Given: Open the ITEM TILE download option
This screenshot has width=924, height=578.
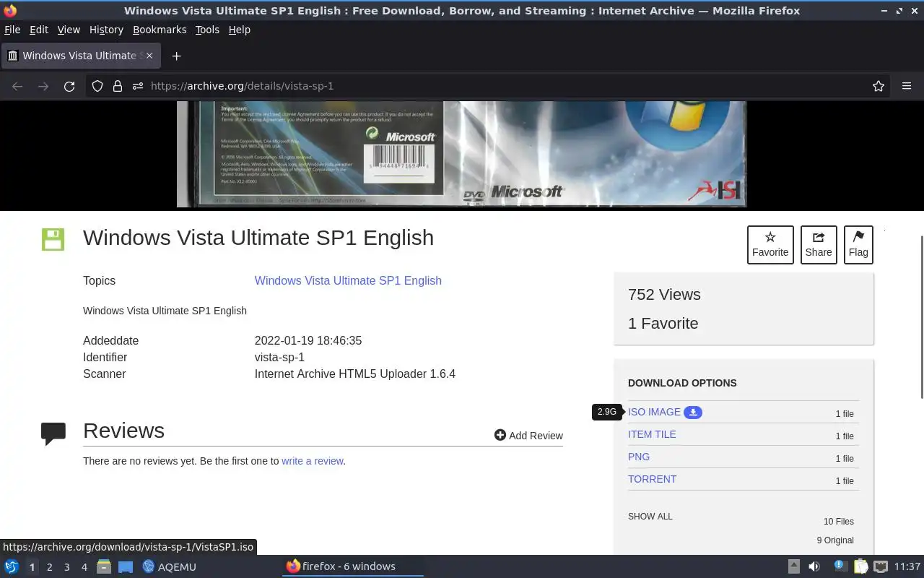Looking at the screenshot, I should pyautogui.click(x=652, y=434).
